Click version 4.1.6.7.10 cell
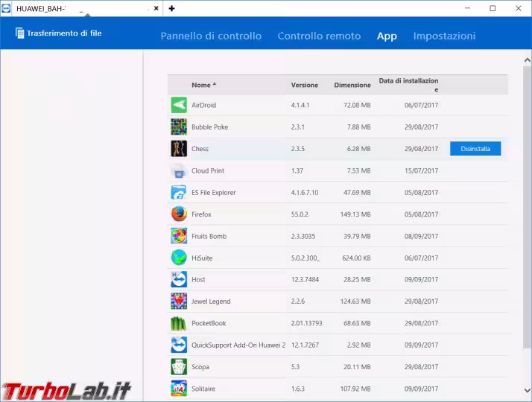532x402 pixels. coord(305,193)
